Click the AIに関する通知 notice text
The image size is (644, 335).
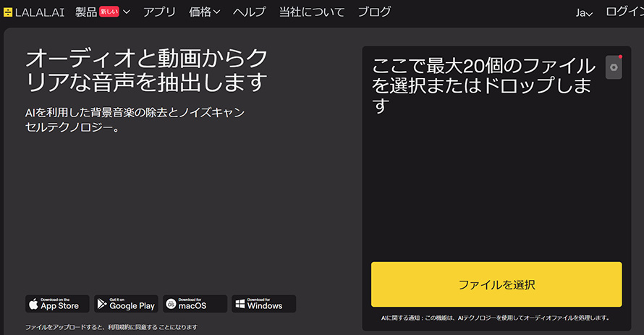coord(496,318)
